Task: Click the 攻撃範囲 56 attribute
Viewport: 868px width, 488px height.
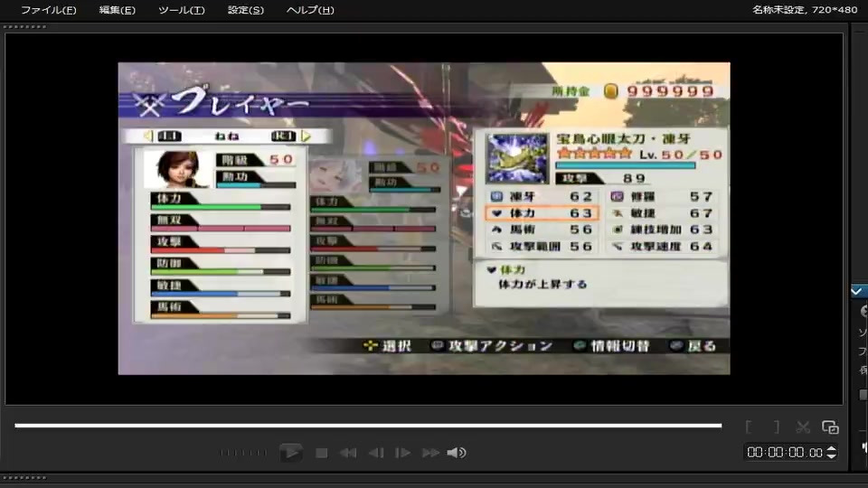Action: click(x=542, y=246)
